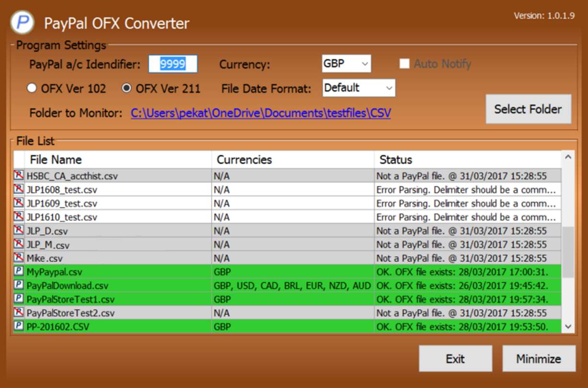Click status 'OK. OFX file exists: 26/03/2017 19:45:42.'
Image resolution: width=588 pixels, height=388 pixels.
coord(462,286)
